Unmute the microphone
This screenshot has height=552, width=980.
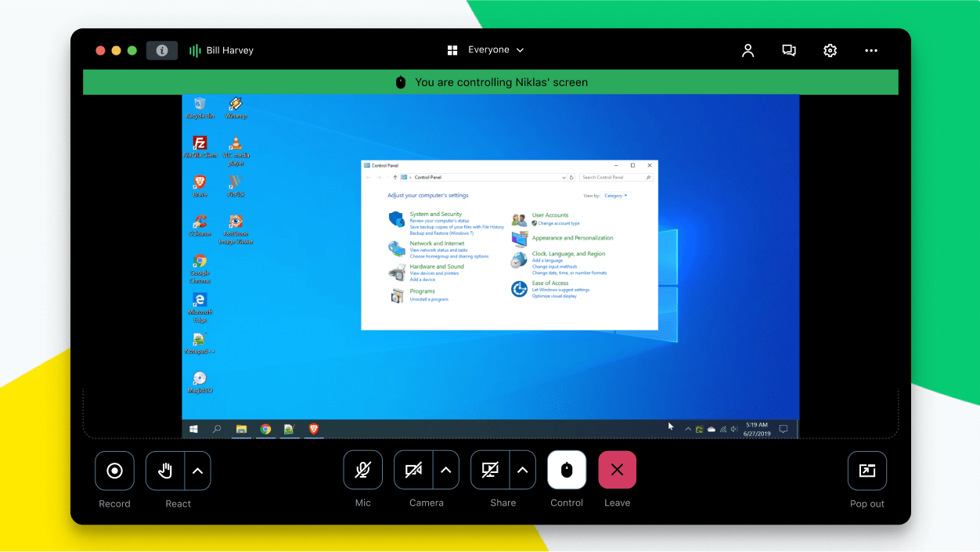362,470
